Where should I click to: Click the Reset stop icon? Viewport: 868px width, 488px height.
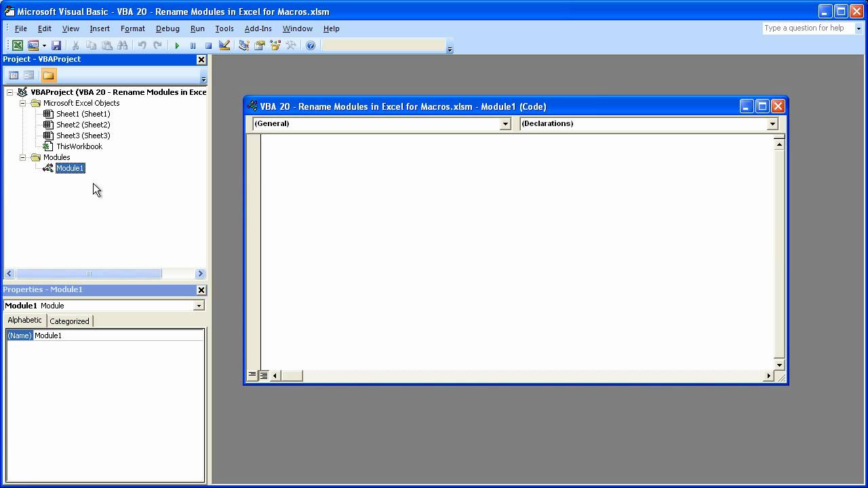coord(208,45)
